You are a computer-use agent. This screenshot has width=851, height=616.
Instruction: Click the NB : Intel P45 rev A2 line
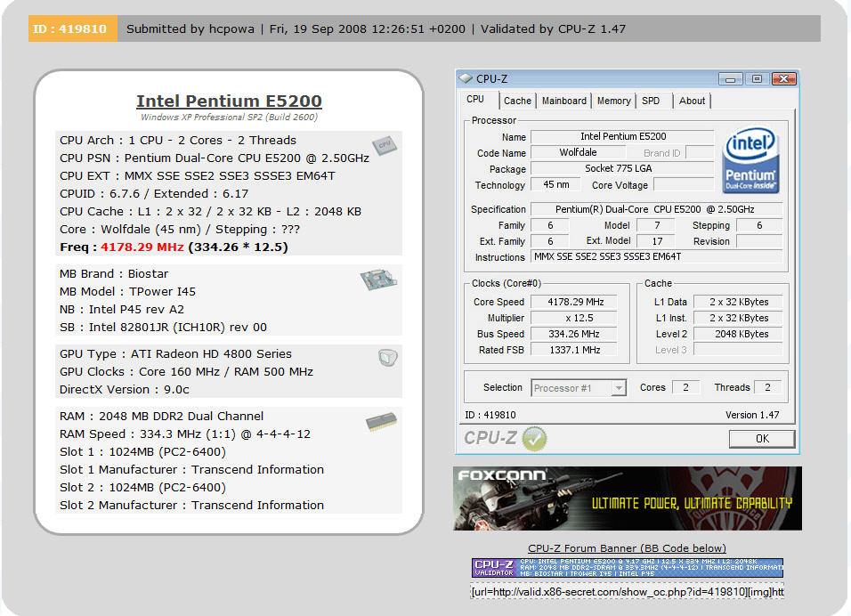122,310
